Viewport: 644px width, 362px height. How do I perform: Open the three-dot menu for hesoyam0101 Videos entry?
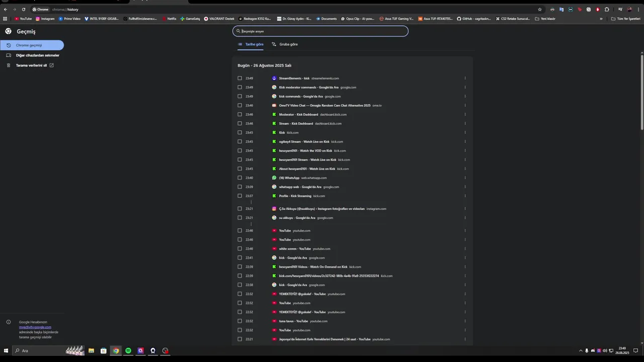[x=465, y=267]
